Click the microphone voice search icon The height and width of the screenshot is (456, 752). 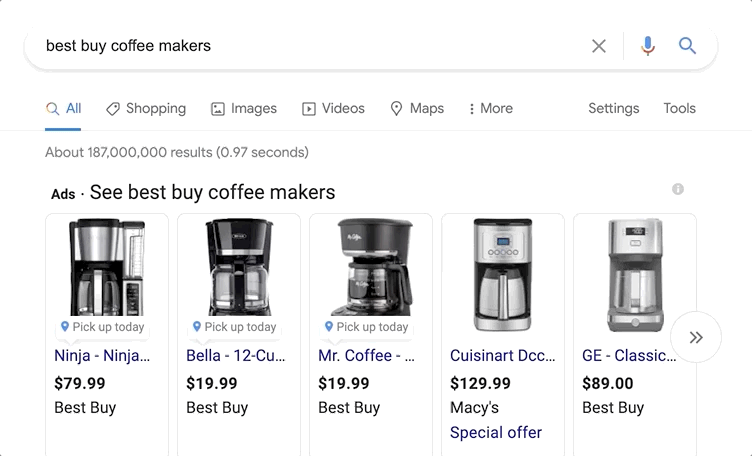point(648,46)
